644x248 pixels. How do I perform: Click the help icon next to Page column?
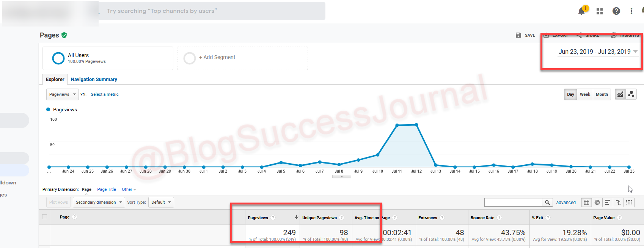click(x=75, y=217)
